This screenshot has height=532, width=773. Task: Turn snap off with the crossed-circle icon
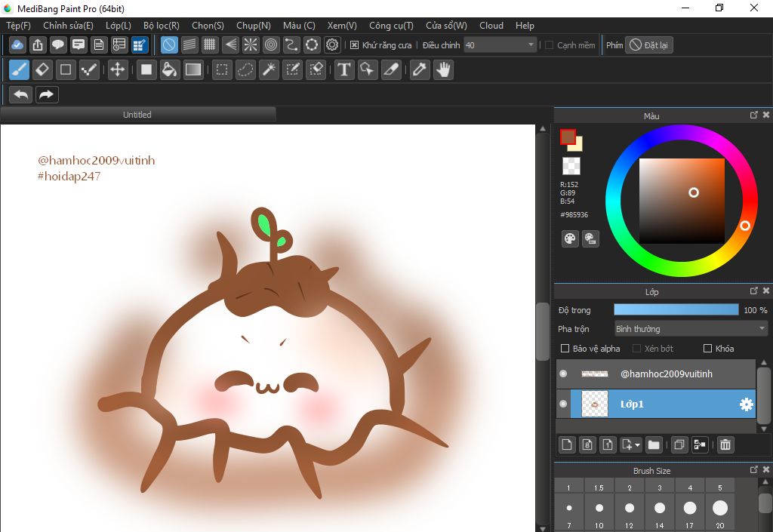click(169, 45)
